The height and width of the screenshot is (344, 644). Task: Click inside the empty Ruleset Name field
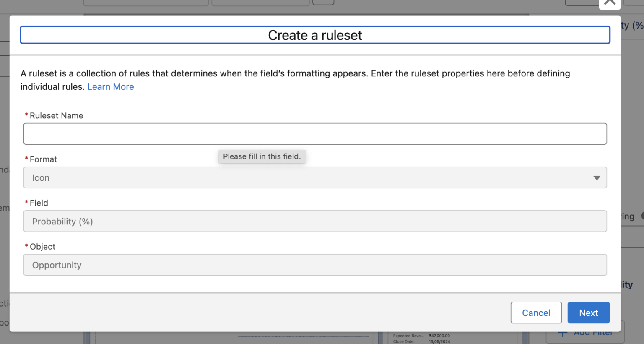point(314,133)
